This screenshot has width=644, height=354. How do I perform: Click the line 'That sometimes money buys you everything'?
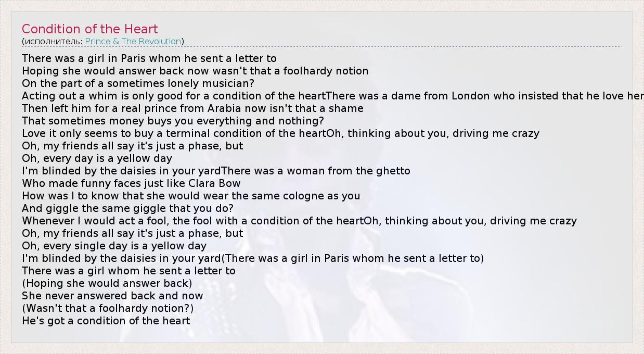pyautogui.click(x=173, y=121)
